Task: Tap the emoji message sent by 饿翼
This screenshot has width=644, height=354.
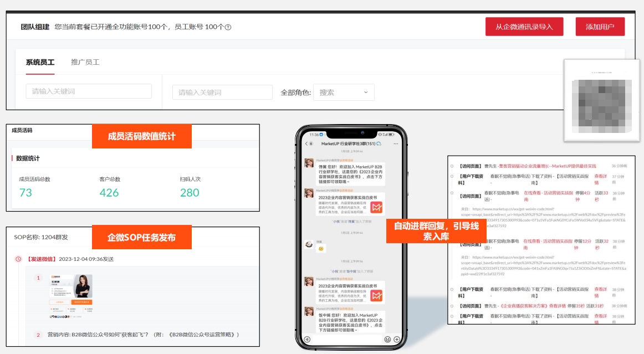Action: coord(321,248)
